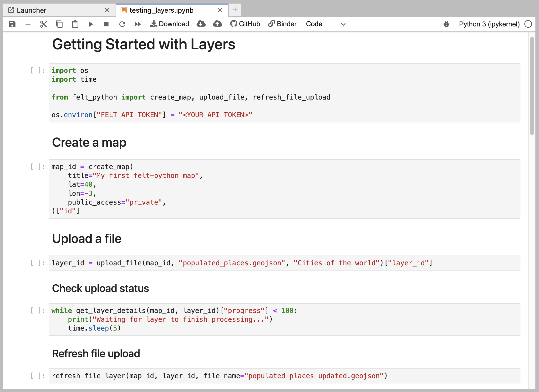Image resolution: width=539 pixels, height=392 pixels.
Task: Select the testing_layers.ipynb tab
Action: 172,10
